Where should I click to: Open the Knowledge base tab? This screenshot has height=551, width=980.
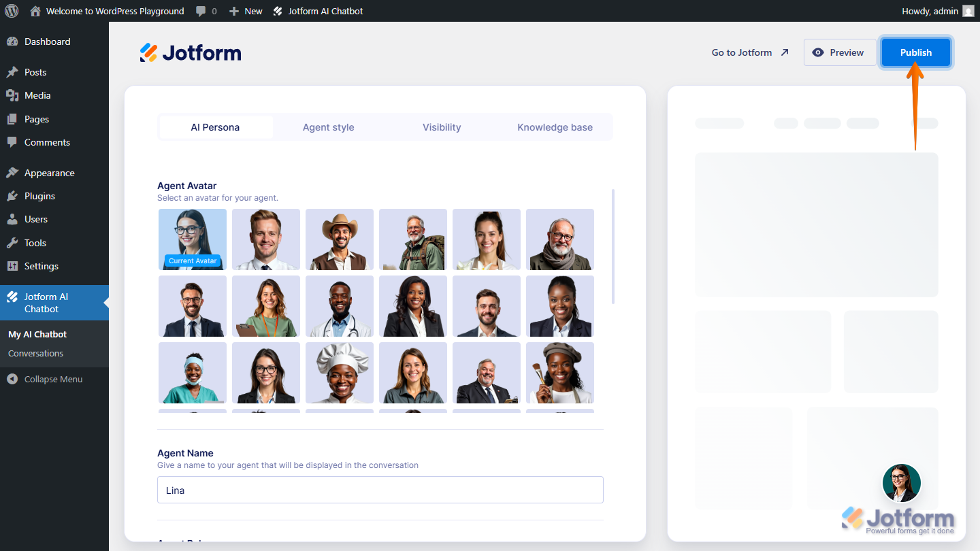[555, 127]
